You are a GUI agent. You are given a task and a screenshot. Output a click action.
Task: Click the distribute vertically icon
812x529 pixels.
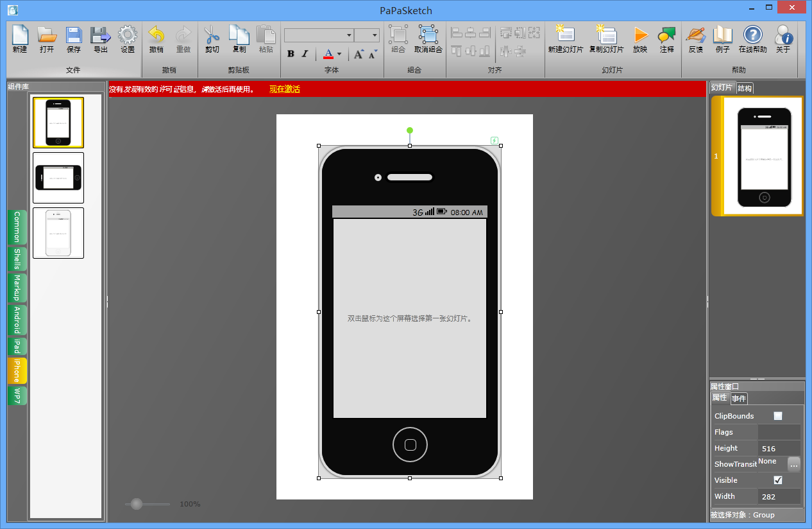[520, 51]
